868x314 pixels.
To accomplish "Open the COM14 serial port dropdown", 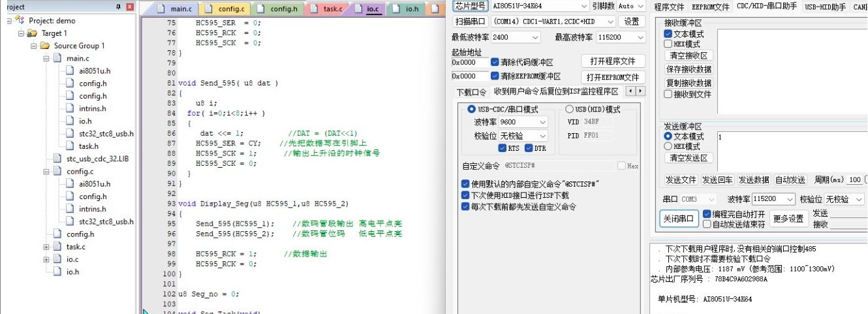I will (611, 22).
